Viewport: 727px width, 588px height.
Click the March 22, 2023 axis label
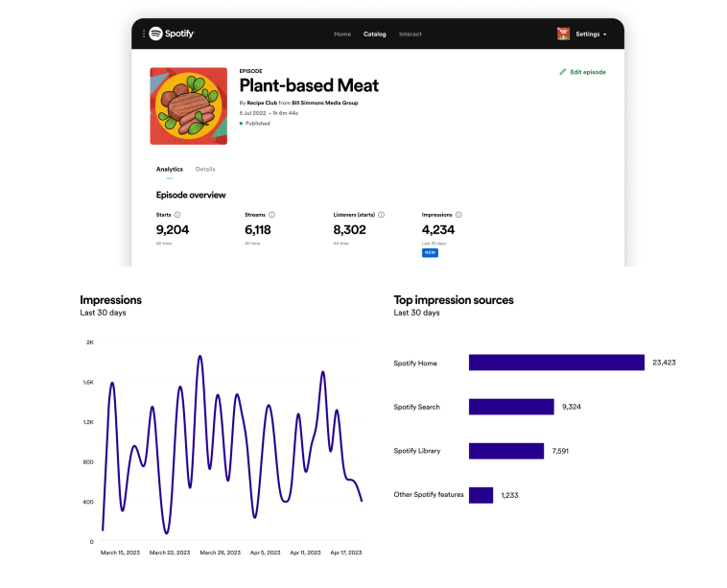click(170, 553)
